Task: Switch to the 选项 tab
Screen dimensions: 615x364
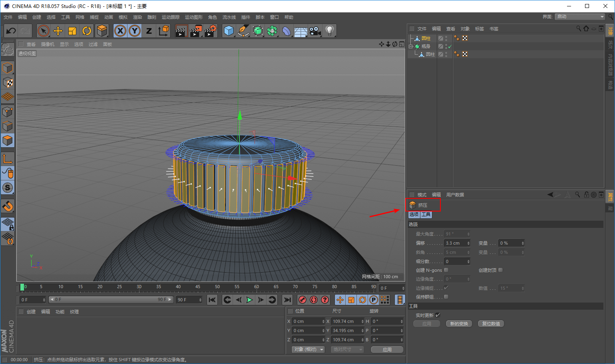Action: point(414,214)
